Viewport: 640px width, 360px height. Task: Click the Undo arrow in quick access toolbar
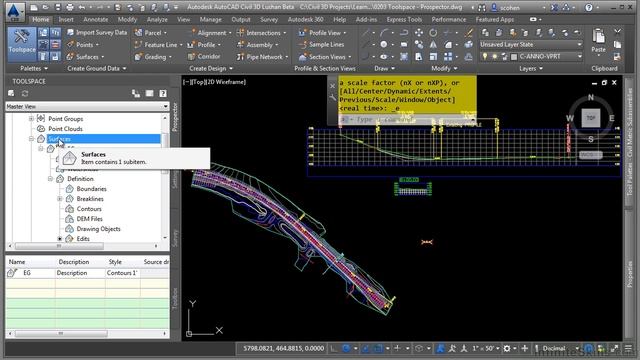[x=82, y=7]
